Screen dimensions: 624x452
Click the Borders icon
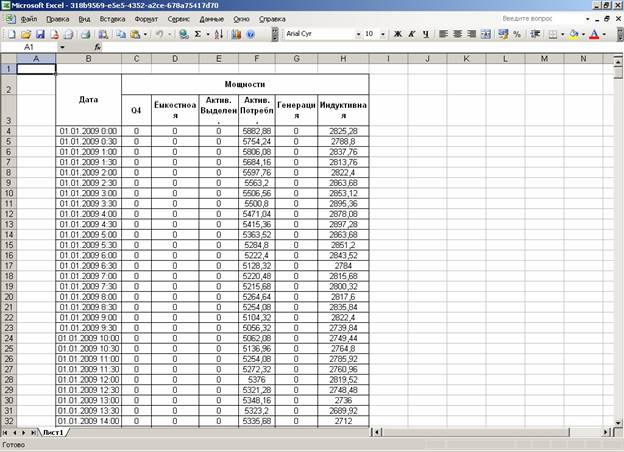point(553,34)
